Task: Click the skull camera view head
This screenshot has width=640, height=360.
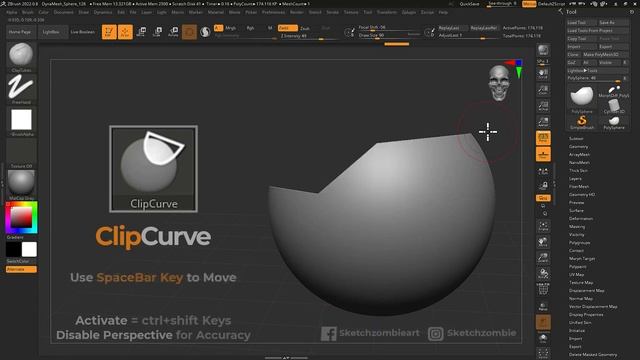Action: click(x=499, y=83)
